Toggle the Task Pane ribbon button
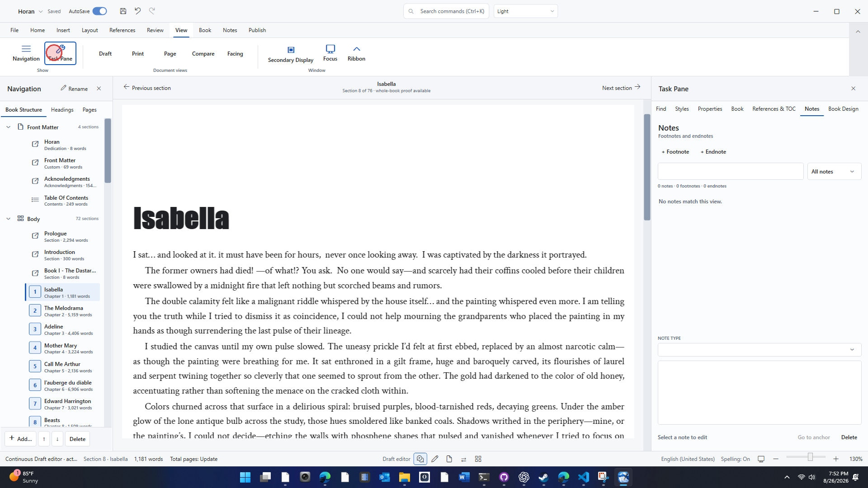Viewport: 868px width, 488px height. tap(60, 53)
